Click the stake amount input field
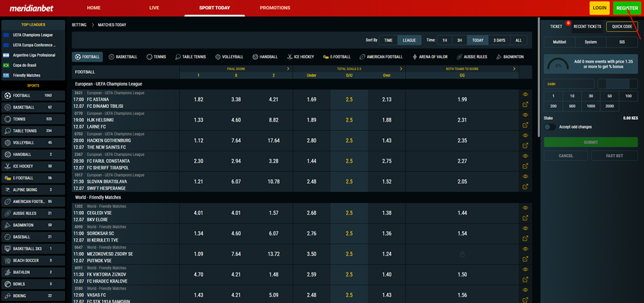This screenshot has height=303, width=644. tap(618, 84)
